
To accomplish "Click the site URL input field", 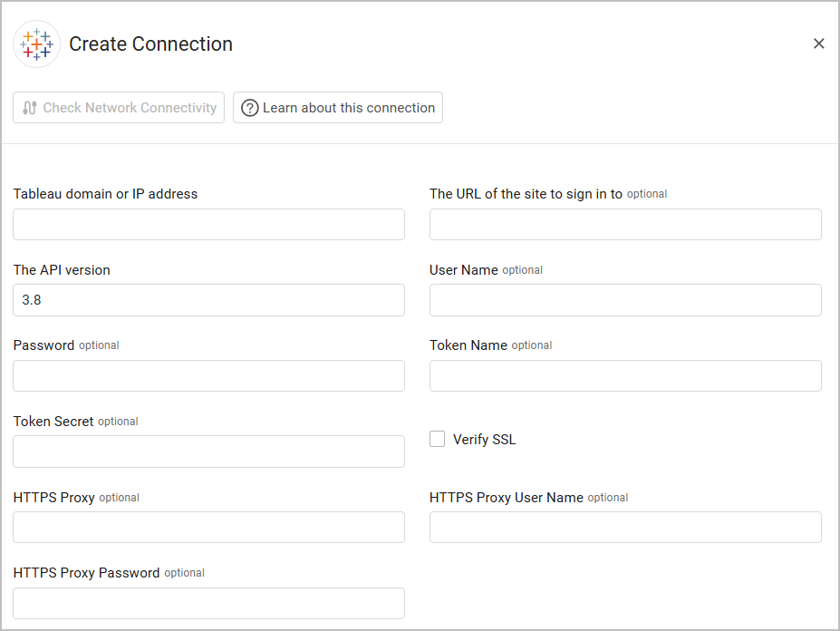I will point(625,224).
